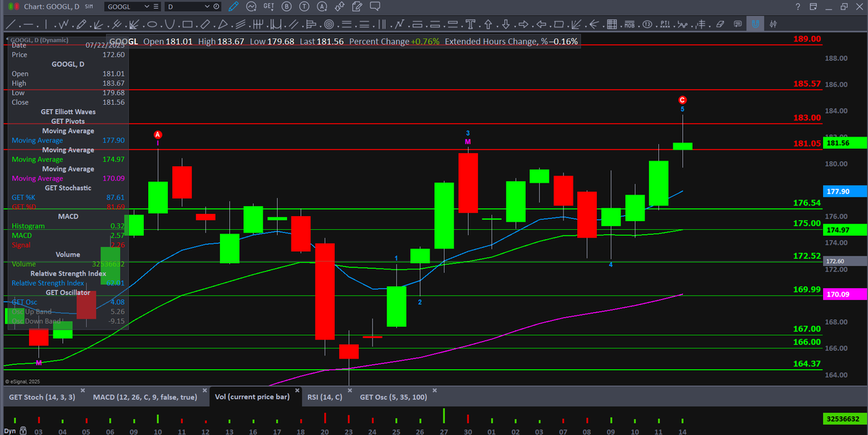The width and height of the screenshot is (868, 435).
Task: Select the concentric circles Fibonacci tool
Action: coord(328,25)
